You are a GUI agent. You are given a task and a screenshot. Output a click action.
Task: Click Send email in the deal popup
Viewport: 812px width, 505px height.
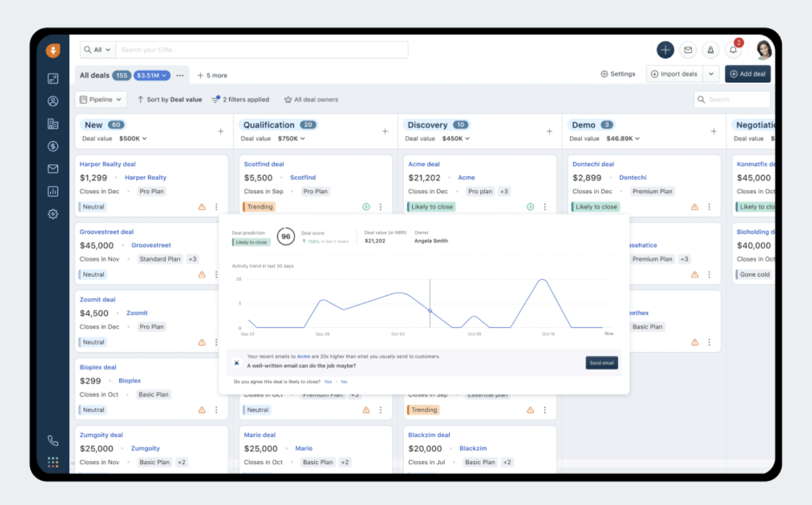pyautogui.click(x=602, y=363)
